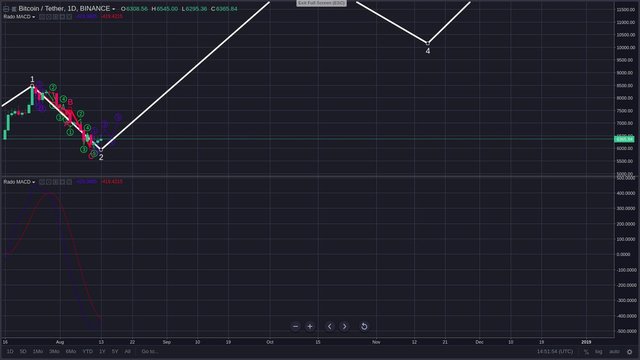Viewport: 640px width, 360px height.
Task: Set the 5D time range
Action: [x=23, y=351]
